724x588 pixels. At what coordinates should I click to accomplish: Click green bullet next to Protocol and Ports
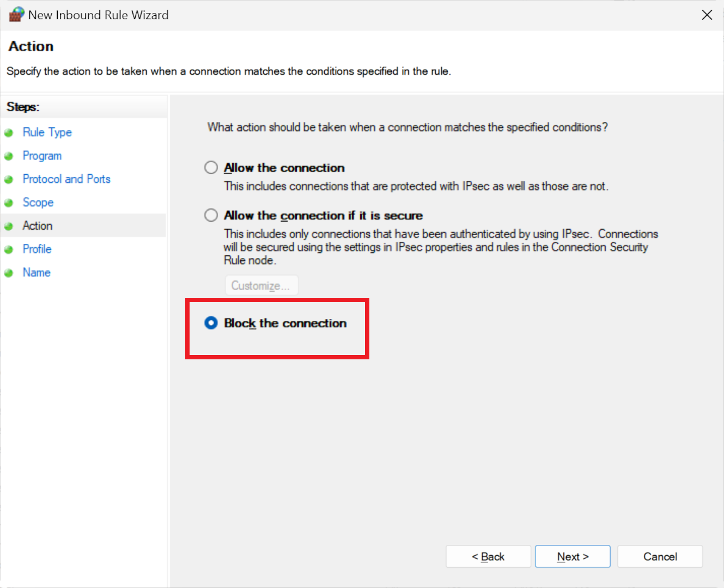[9, 180]
